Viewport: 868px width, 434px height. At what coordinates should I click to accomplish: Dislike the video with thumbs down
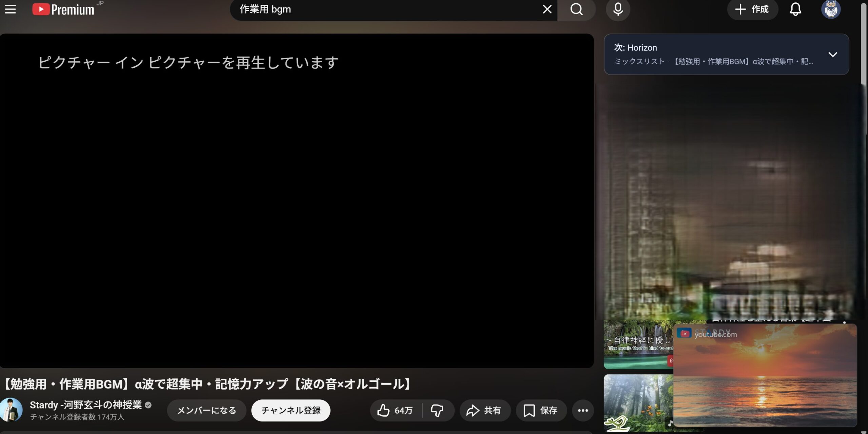tap(437, 410)
